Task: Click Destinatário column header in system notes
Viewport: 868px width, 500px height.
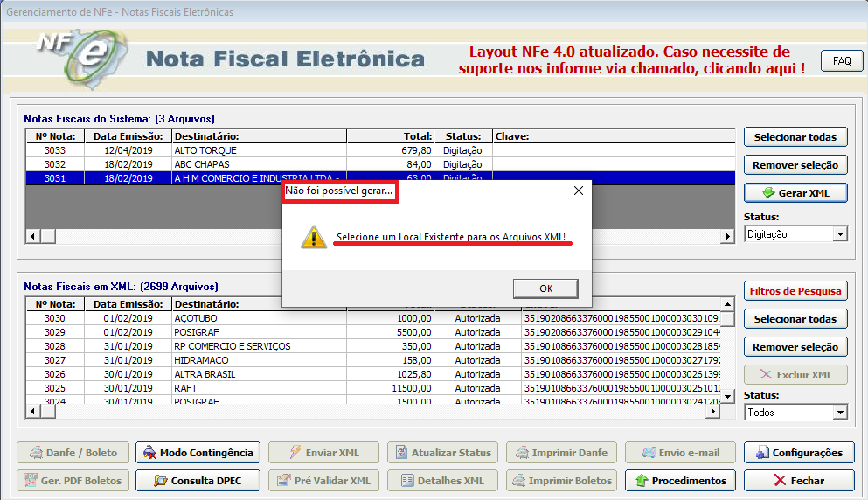Action: (259, 136)
